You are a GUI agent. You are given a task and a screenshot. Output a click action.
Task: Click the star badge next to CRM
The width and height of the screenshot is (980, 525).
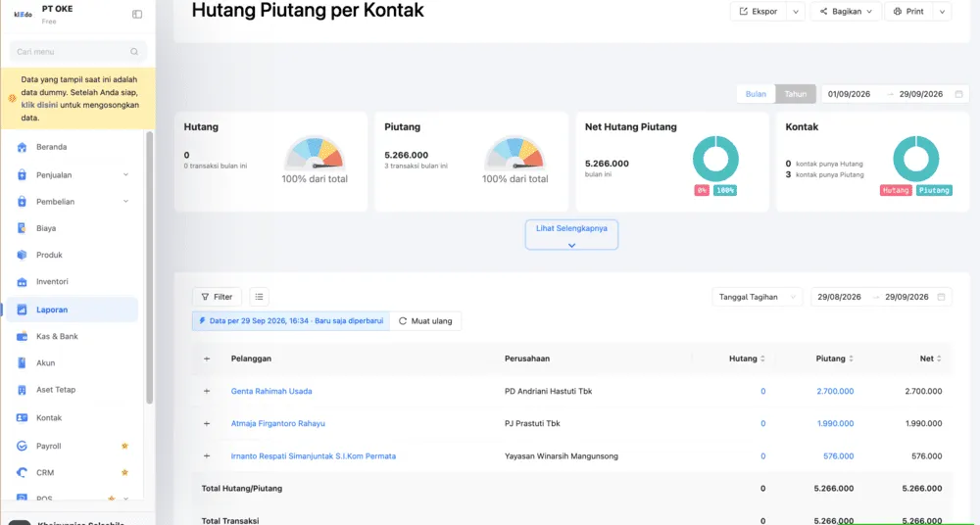[x=125, y=472]
